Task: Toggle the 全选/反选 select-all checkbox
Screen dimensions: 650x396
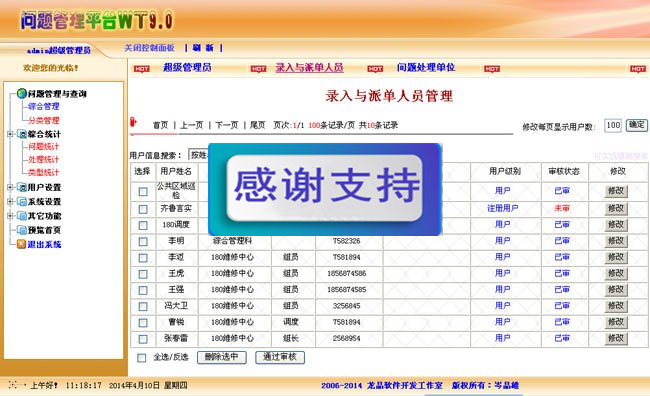Action: [x=142, y=357]
